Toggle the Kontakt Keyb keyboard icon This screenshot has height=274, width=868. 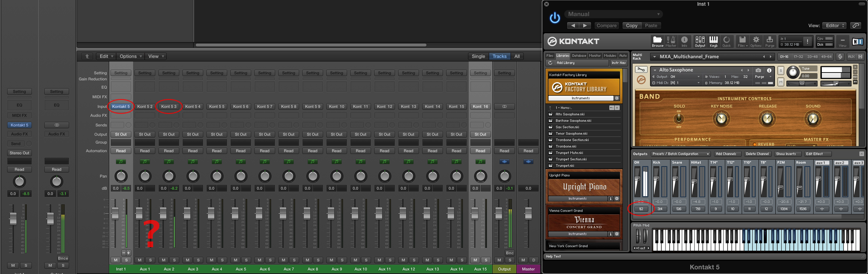[713, 41]
